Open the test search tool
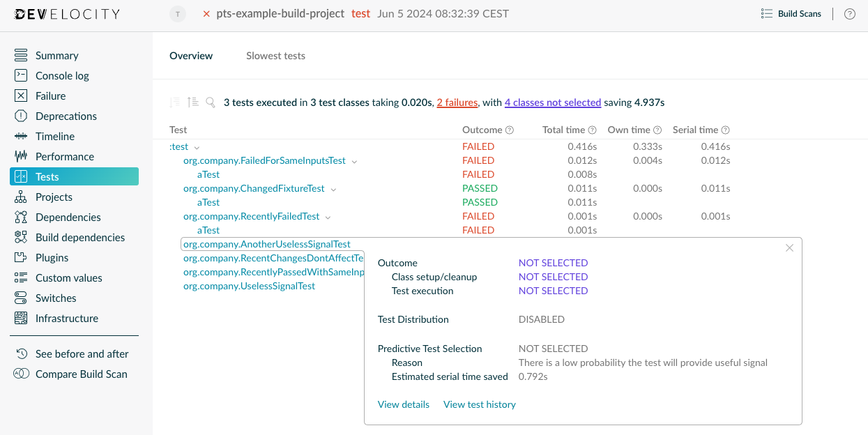868x435 pixels. click(211, 102)
